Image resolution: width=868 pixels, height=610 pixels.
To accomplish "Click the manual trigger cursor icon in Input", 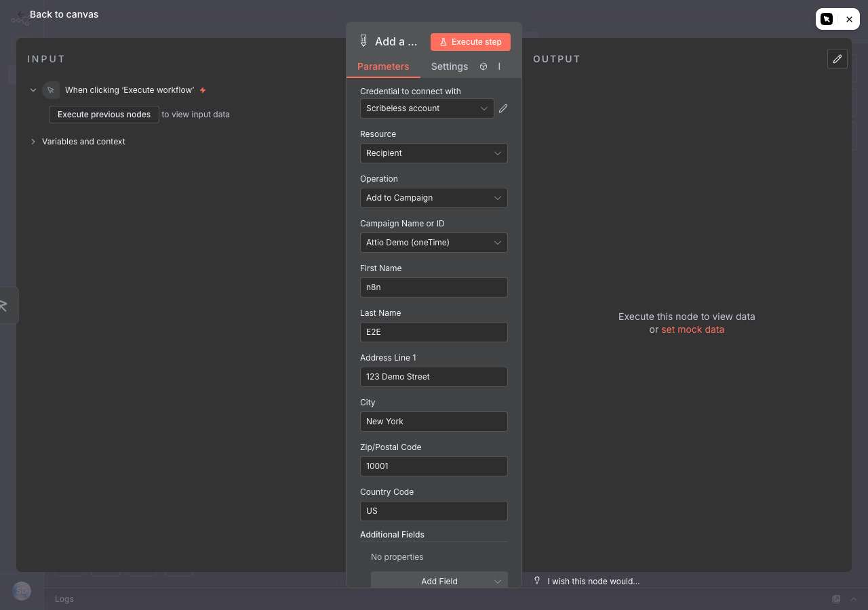I will coord(51,90).
